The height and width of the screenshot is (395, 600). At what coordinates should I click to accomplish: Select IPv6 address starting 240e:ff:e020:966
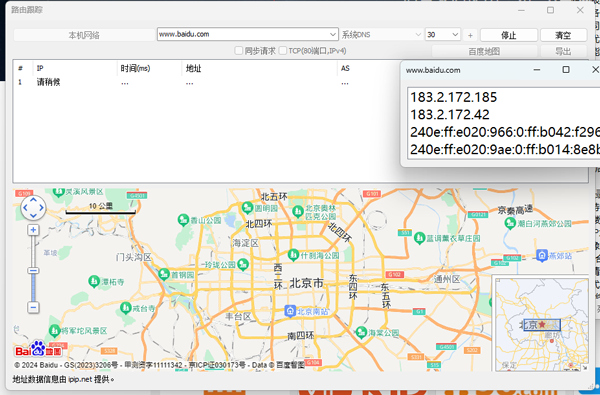point(505,132)
